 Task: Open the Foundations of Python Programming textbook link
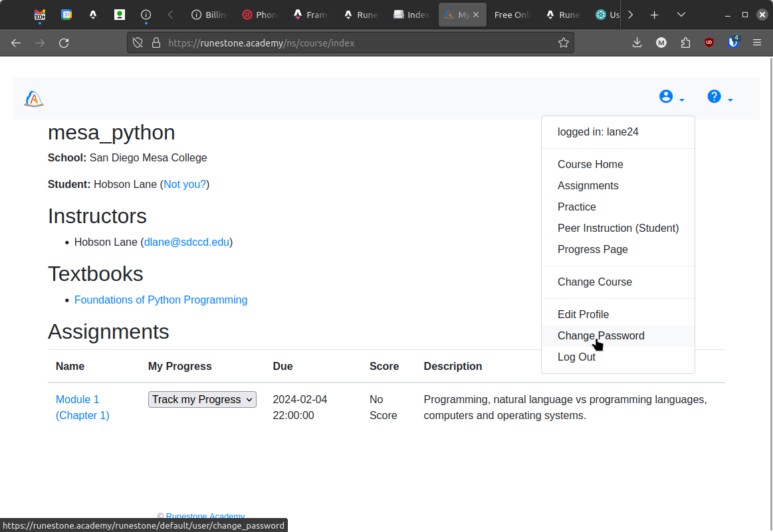[161, 300]
